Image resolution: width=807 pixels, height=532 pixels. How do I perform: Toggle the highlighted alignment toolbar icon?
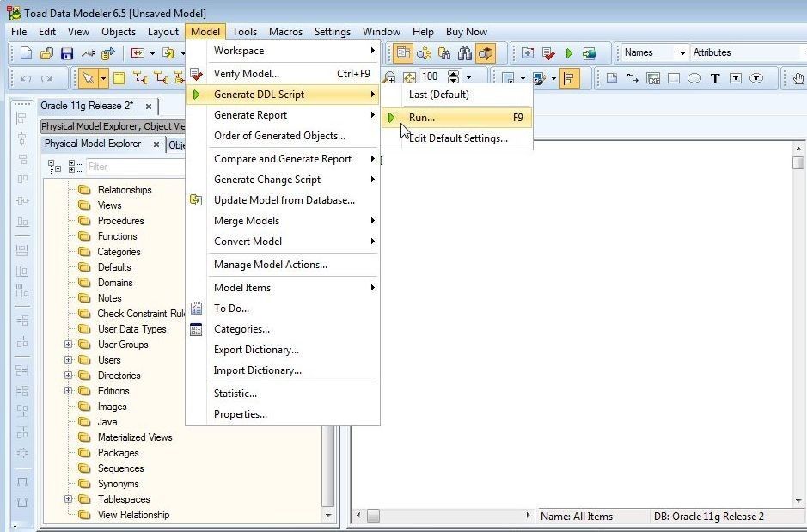(x=569, y=78)
